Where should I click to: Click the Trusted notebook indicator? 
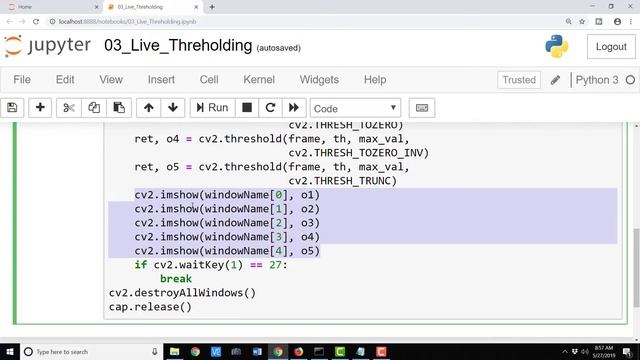[519, 80]
